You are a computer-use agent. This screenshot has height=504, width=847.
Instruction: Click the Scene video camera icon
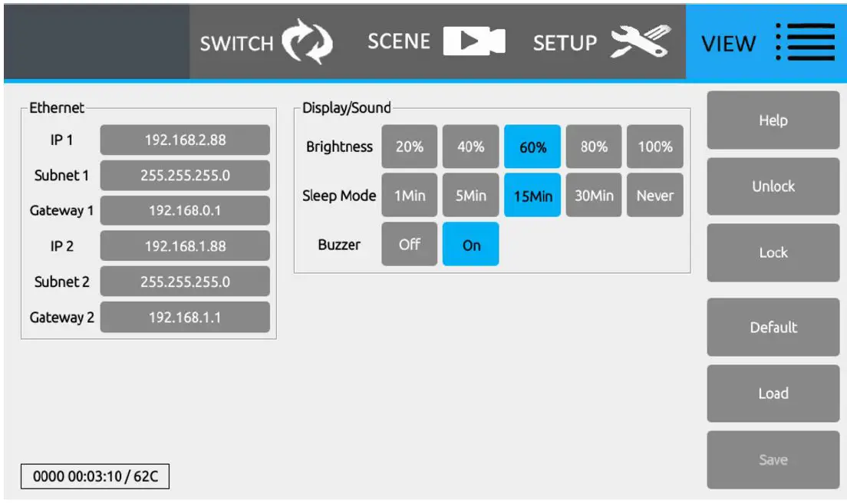pos(474,41)
